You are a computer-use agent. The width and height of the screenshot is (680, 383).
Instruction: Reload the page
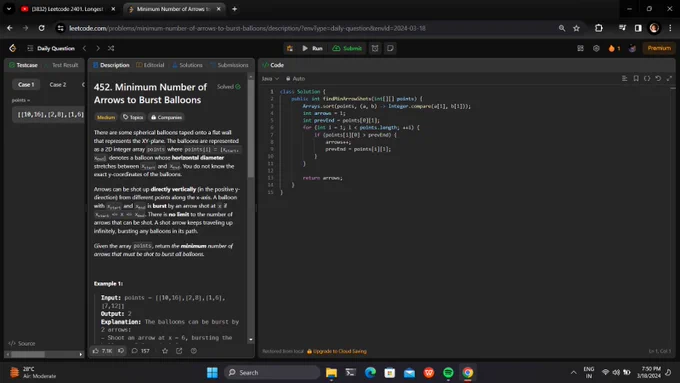41,28
